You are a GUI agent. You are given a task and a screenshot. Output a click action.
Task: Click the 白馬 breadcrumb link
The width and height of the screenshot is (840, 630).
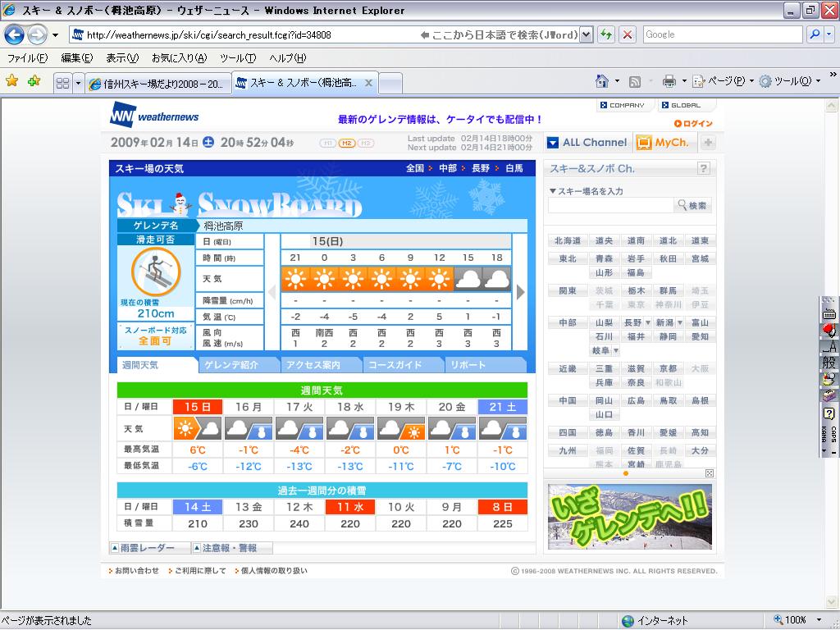514,168
